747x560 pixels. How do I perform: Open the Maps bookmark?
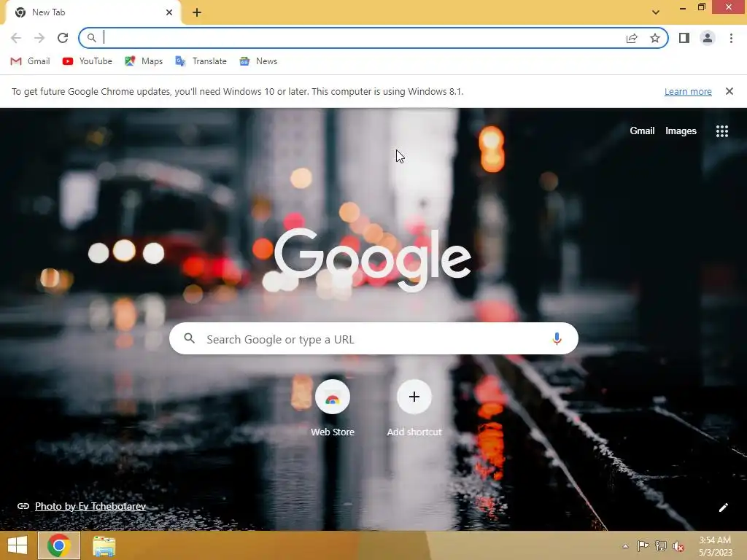pos(144,61)
